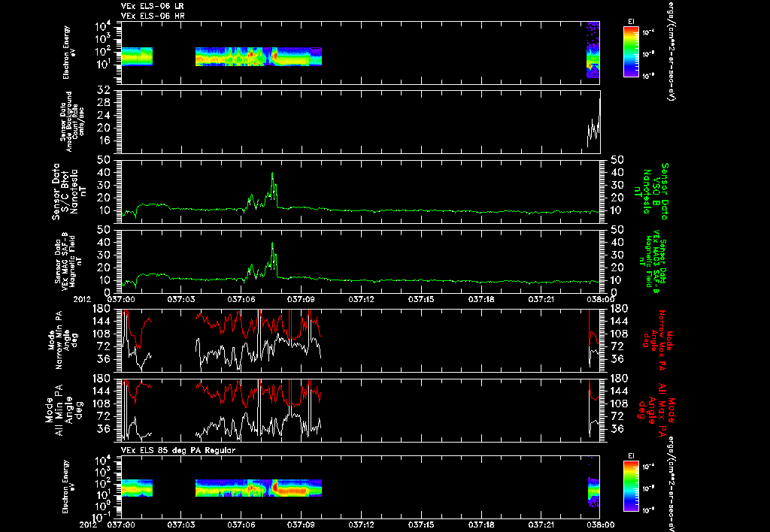The width and height of the screenshot is (770, 532).
Task: Click the 'EI' label above the bottom color bar
Action: (631, 456)
